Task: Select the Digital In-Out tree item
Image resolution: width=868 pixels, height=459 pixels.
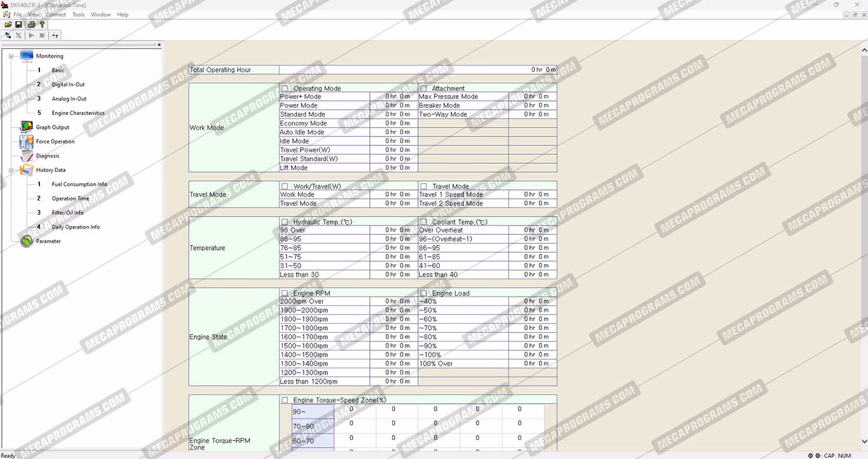Action: coord(68,84)
